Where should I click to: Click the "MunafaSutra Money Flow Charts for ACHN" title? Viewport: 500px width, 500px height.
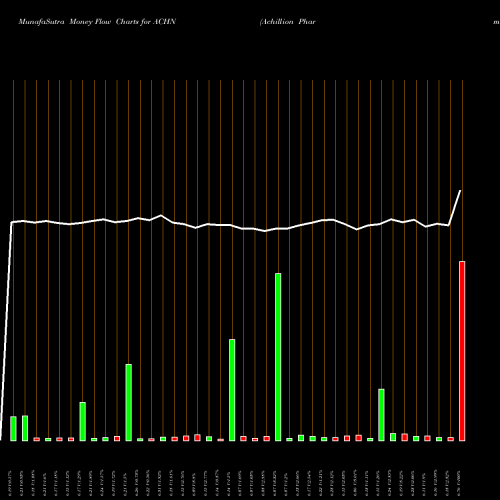click(x=97, y=22)
